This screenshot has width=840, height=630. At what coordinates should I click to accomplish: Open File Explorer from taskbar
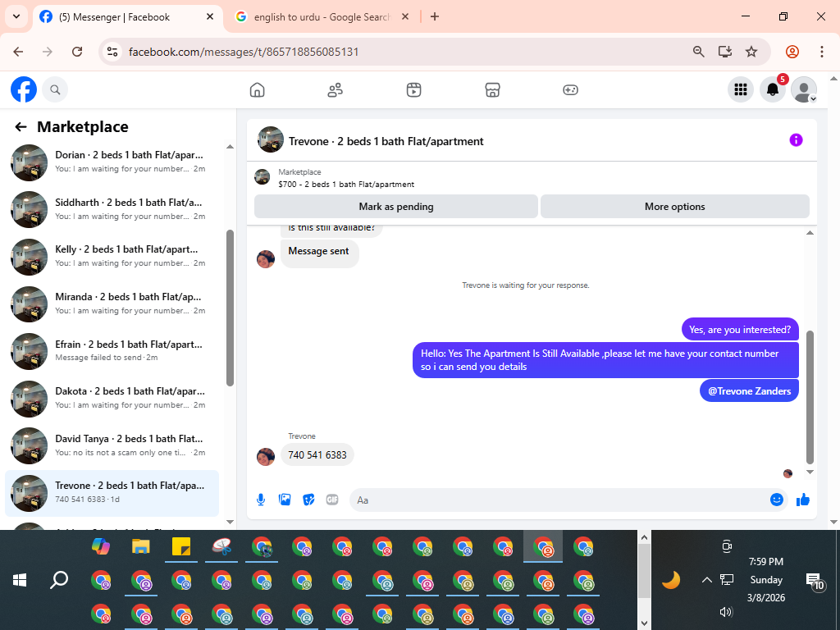tap(141, 546)
